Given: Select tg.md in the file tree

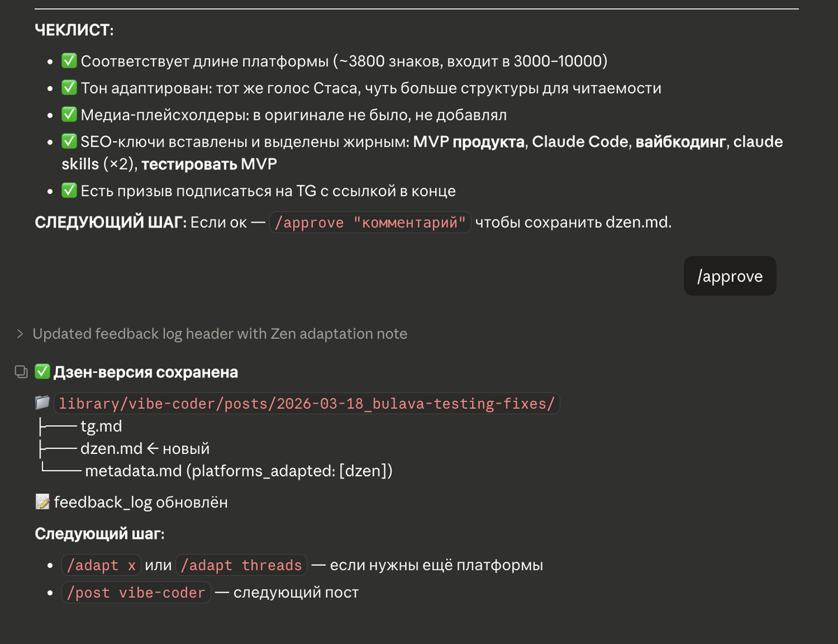Looking at the screenshot, I should [101, 426].
